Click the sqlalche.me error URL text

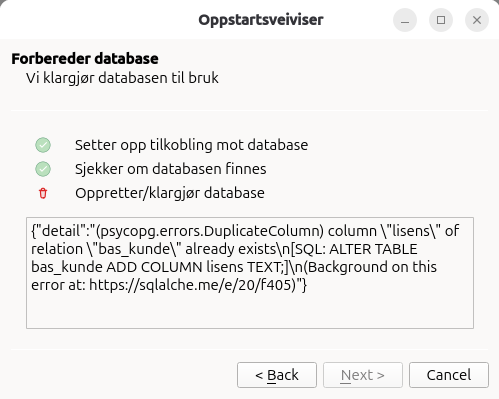point(193,285)
